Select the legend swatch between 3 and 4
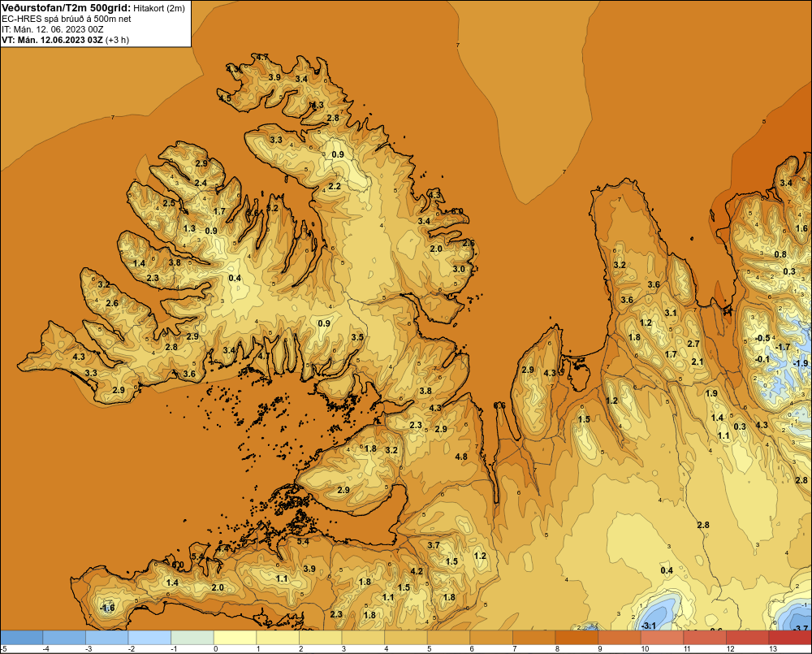812x654 pixels. (363, 638)
